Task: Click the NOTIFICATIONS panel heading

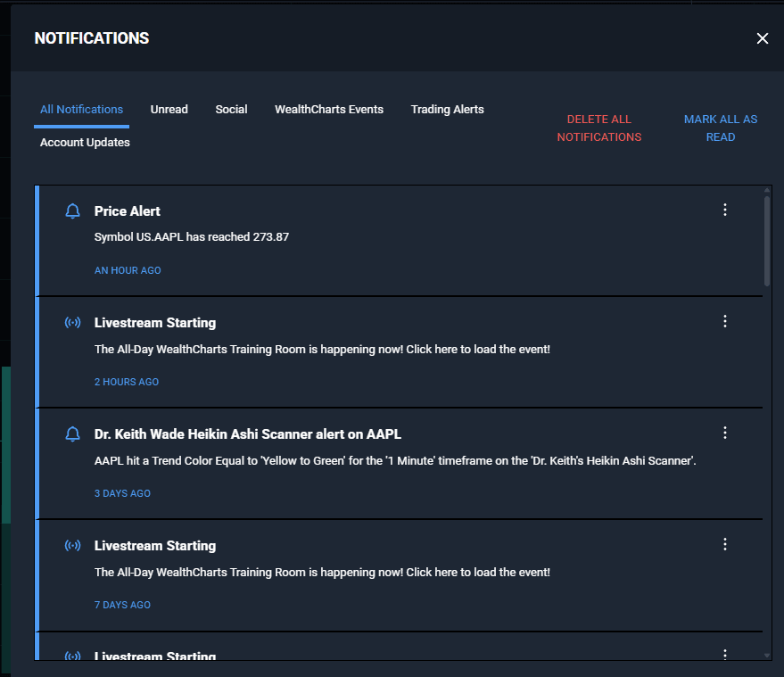Action: tap(92, 38)
